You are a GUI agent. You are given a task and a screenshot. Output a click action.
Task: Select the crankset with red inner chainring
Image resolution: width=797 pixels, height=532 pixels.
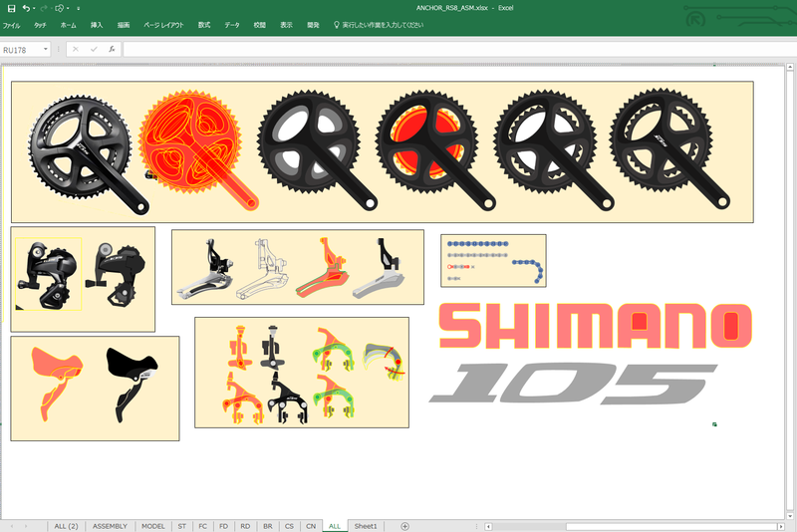(435, 150)
